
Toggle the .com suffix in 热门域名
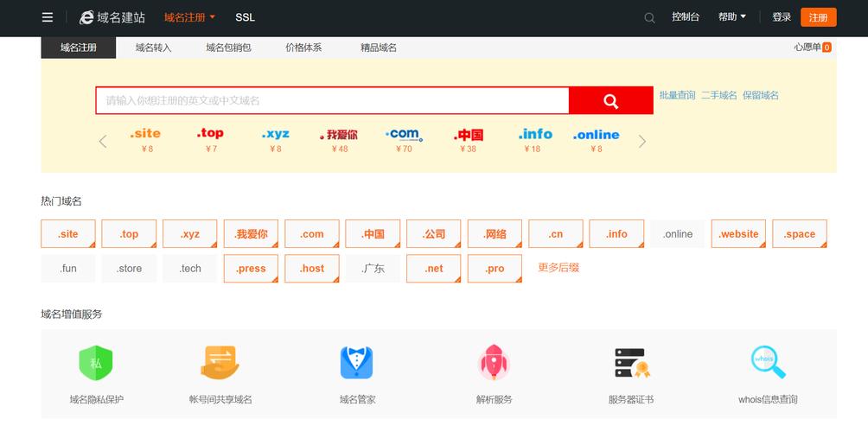pos(311,234)
